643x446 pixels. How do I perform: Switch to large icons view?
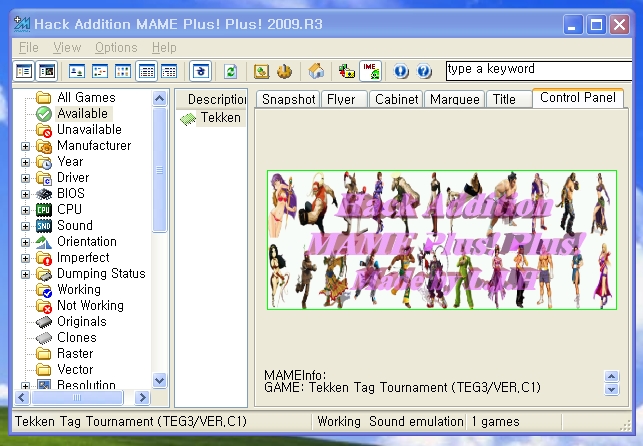[77, 71]
